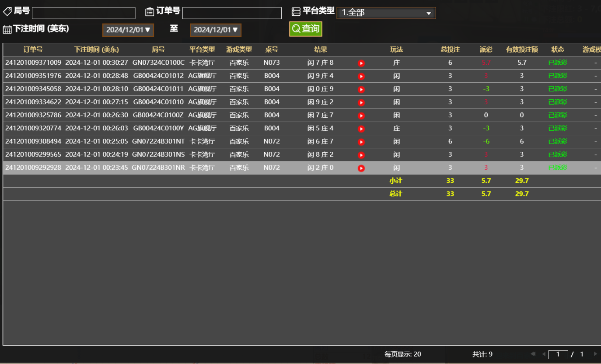This screenshot has height=364, width=601.
Task: Click the calendar icon beside 下注时间 (美东)
Action: point(7,29)
